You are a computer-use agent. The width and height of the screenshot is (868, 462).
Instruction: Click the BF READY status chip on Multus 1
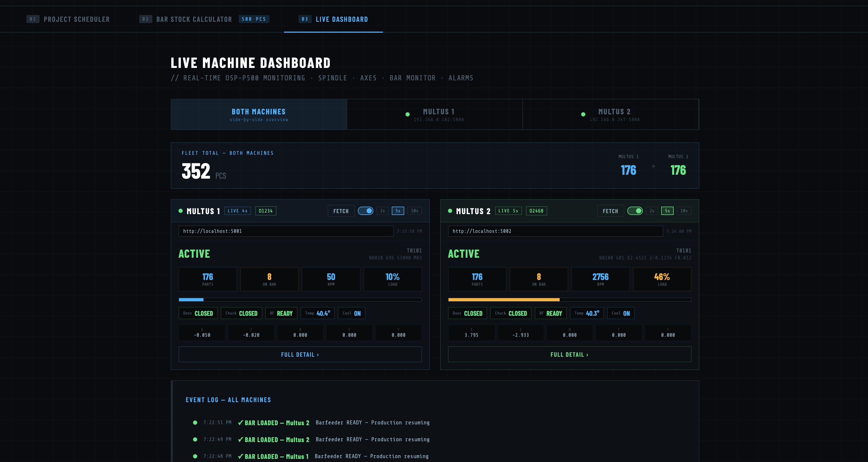[281, 313]
